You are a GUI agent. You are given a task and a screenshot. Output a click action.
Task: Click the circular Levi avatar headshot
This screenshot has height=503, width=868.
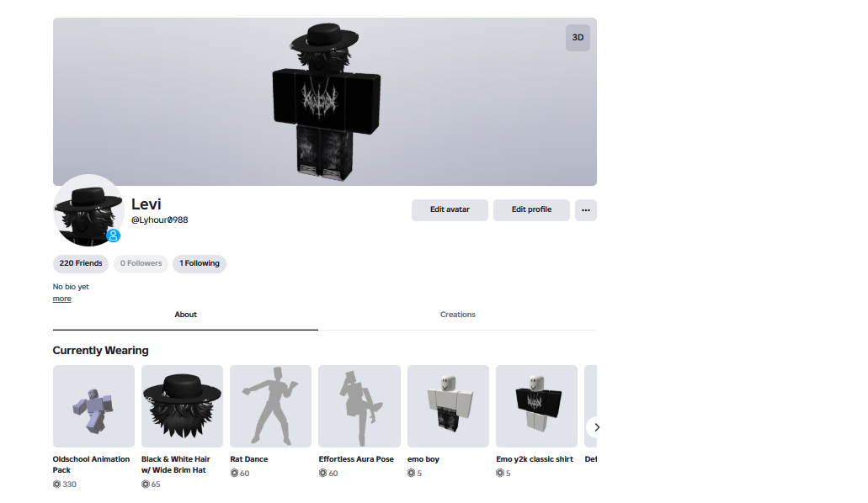pyautogui.click(x=88, y=210)
